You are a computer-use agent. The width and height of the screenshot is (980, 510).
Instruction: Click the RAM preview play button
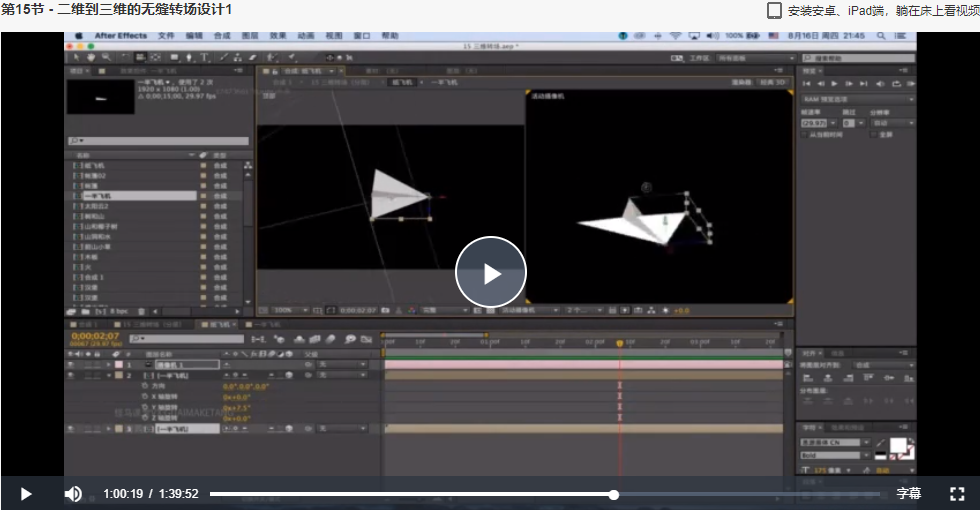[834, 83]
